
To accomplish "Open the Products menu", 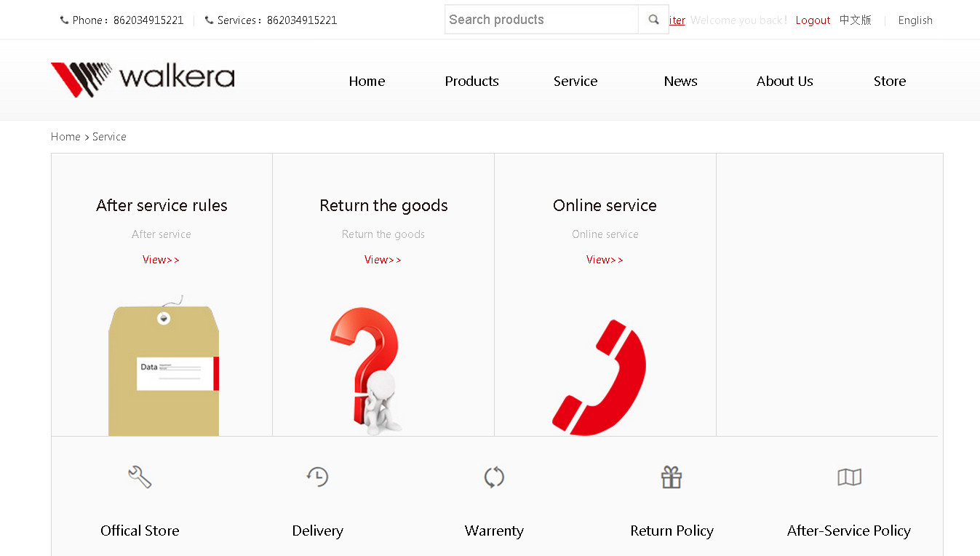I will coord(471,81).
